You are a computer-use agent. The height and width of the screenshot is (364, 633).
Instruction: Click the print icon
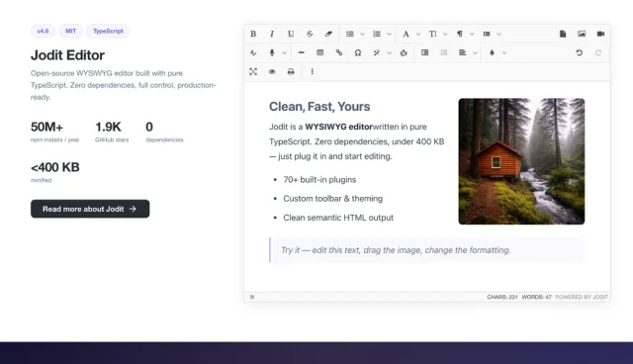pos(291,72)
